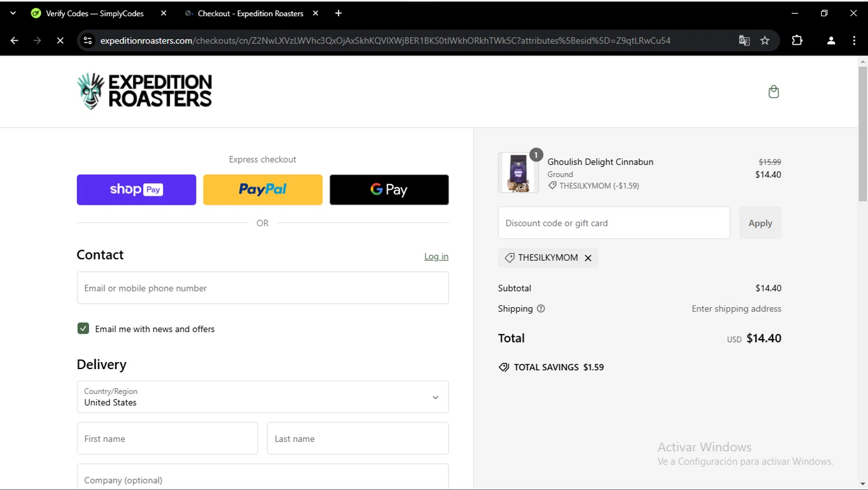
Task: Close the Checkout Expedition Roasters tab
Action: [x=315, y=13]
